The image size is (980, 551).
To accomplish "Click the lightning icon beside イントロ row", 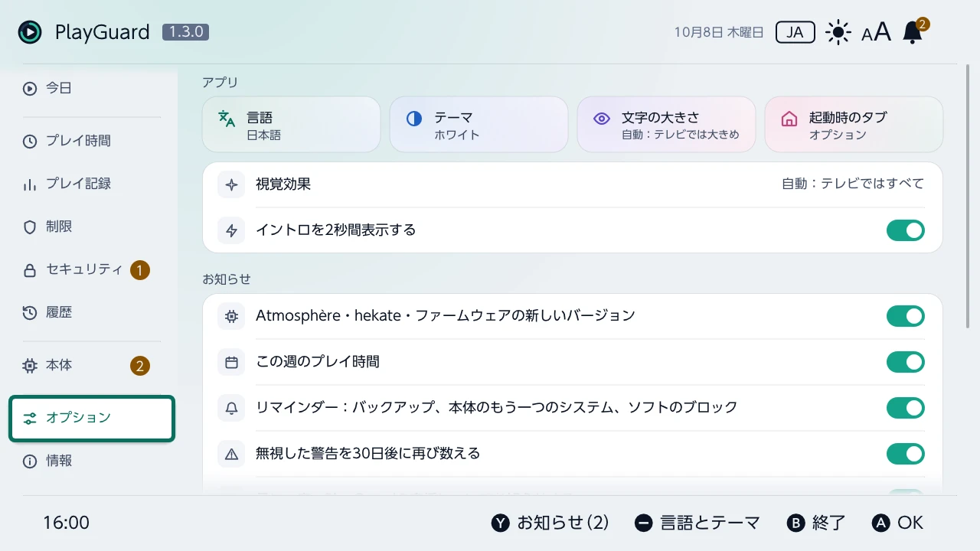I will tap(231, 230).
